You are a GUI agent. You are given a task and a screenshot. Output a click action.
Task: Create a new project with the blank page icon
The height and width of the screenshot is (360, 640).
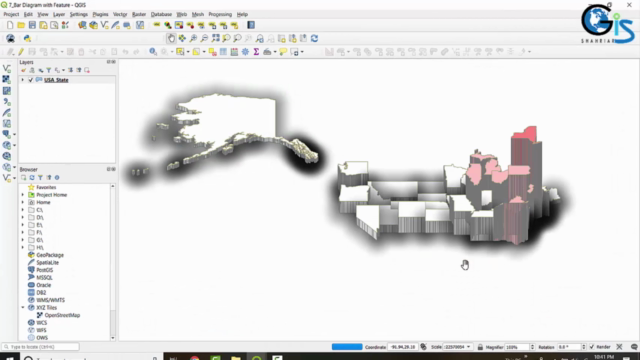point(10,25)
